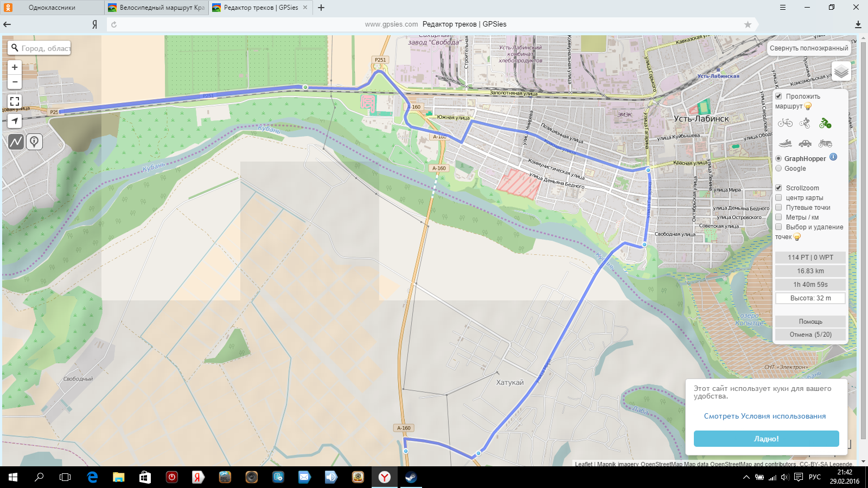Screen dimensions: 868x488
Task: Show my current location on the map
Action: pos(15,120)
